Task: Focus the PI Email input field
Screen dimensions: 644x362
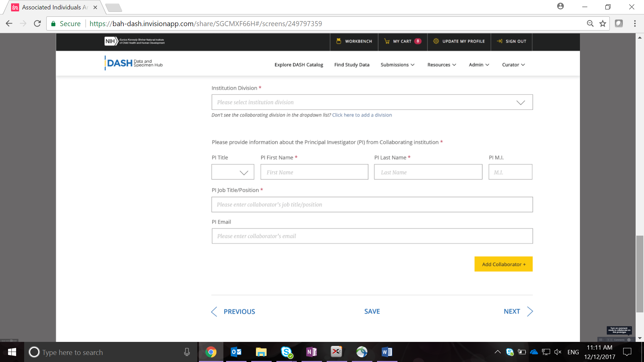Action: click(x=372, y=236)
